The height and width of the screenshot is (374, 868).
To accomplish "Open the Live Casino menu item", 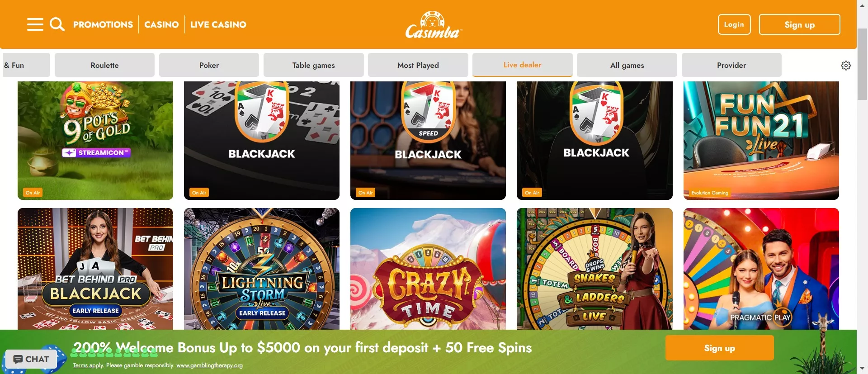I will pyautogui.click(x=218, y=24).
